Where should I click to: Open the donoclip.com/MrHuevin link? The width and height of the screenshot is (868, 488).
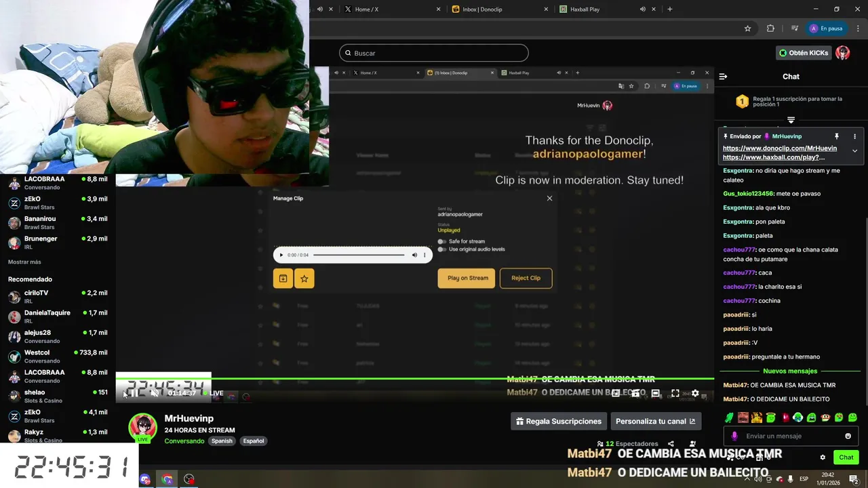click(x=780, y=148)
